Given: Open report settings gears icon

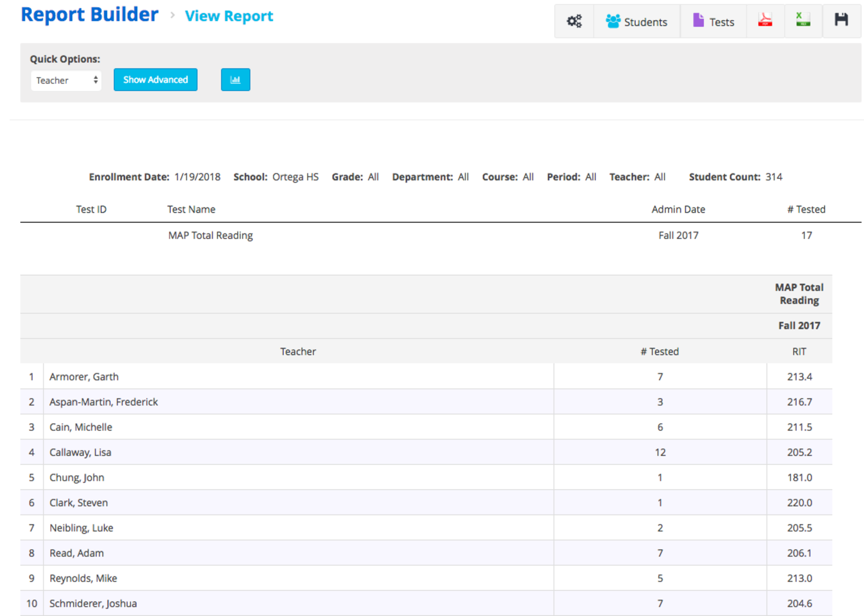Looking at the screenshot, I should [x=574, y=21].
